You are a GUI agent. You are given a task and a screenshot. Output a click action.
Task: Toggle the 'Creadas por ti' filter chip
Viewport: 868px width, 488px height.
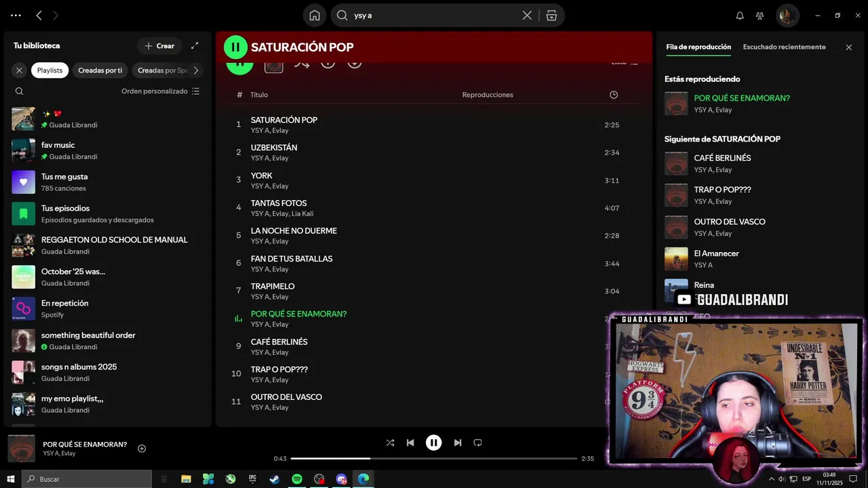click(x=100, y=70)
